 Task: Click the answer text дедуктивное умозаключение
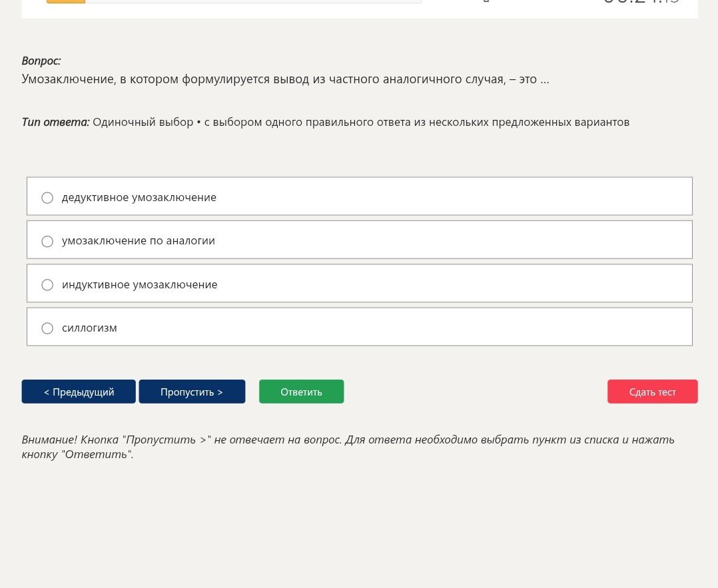click(x=139, y=197)
